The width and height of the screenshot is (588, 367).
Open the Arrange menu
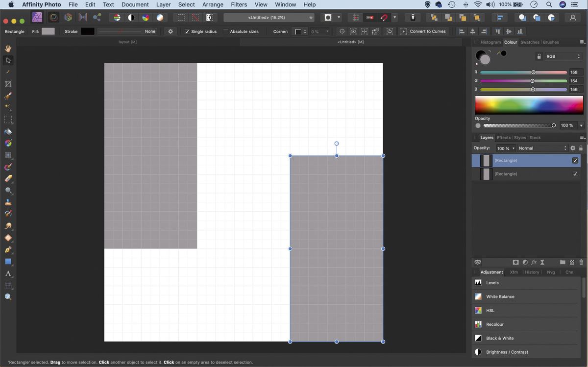pyautogui.click(x=213, y=4)
